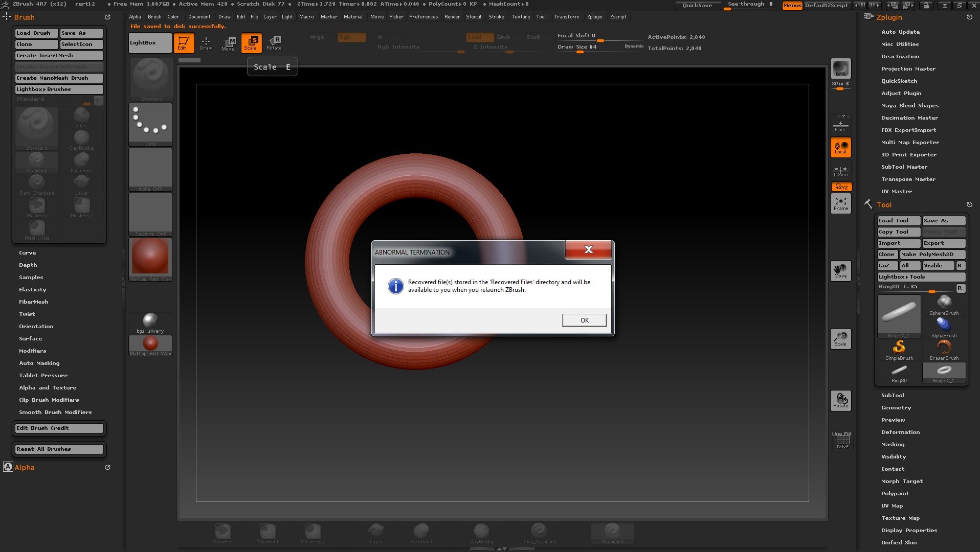The image size is (980, 552).
Task: Expand the Depth brush submenu
Action: (x=28, y=265)
